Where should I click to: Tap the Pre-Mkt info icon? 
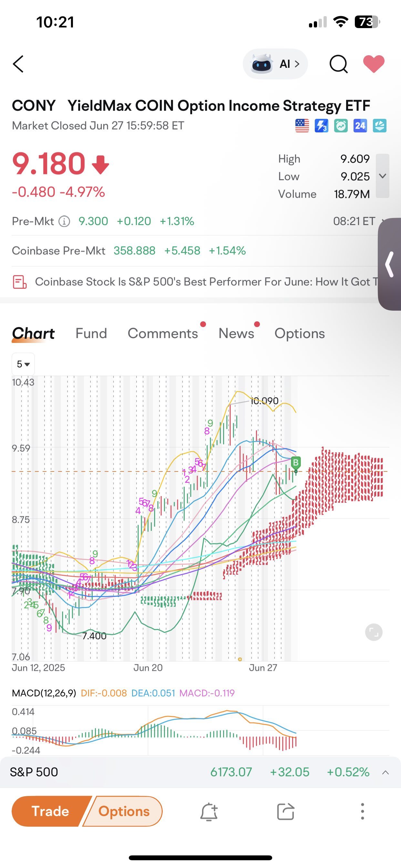click(64, 222)
